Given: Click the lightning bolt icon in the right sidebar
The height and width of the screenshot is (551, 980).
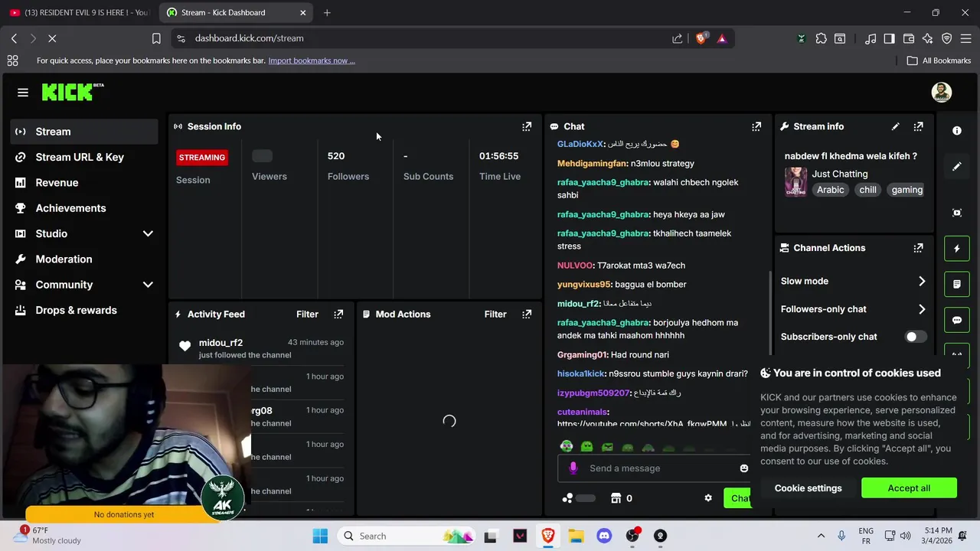Looking at the screenshot, I should coord(957,249).
